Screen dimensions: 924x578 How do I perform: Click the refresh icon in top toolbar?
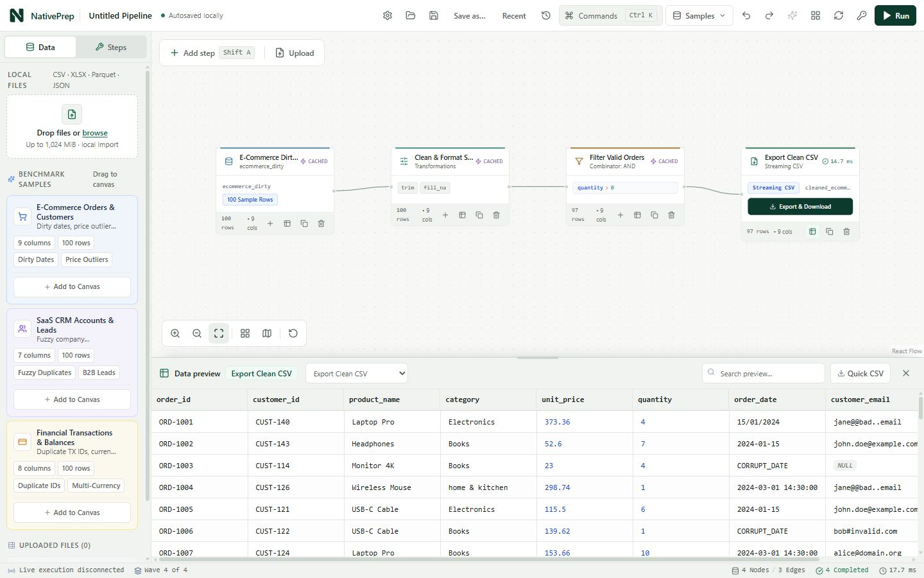(x=839, y=15)
